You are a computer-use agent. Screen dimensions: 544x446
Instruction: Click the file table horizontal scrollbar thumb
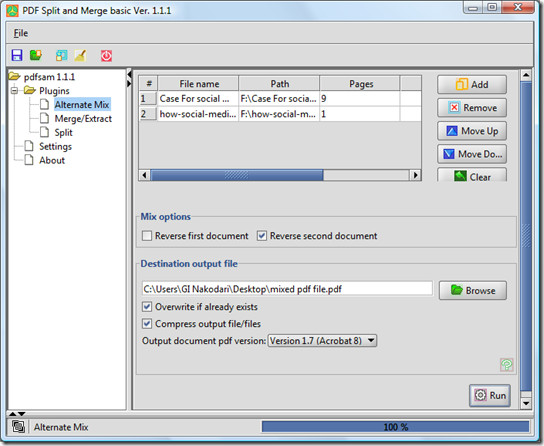[237, 175]
